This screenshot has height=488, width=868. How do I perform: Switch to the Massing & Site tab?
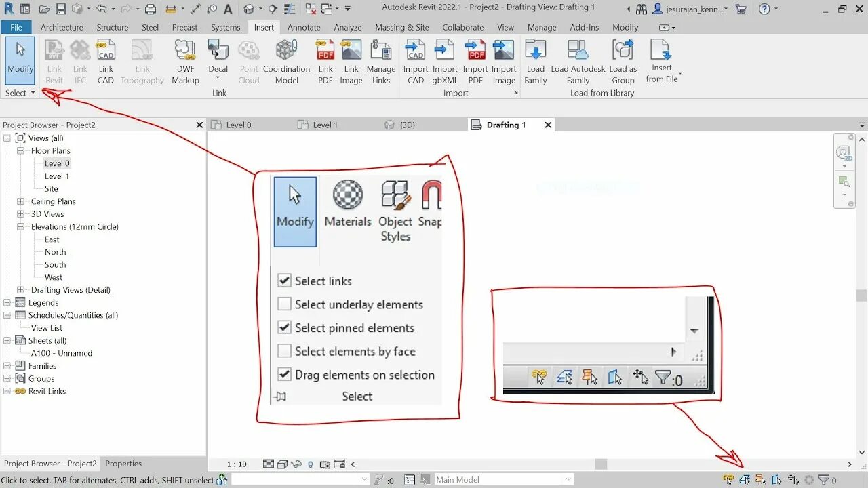402,27
